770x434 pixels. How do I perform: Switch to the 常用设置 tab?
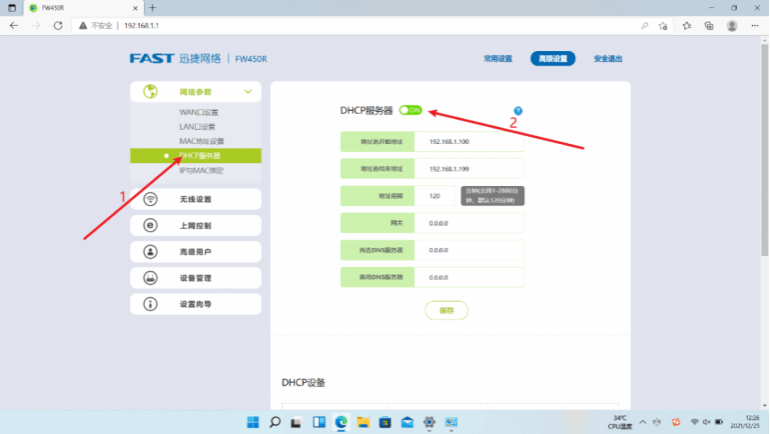point(497,59)
